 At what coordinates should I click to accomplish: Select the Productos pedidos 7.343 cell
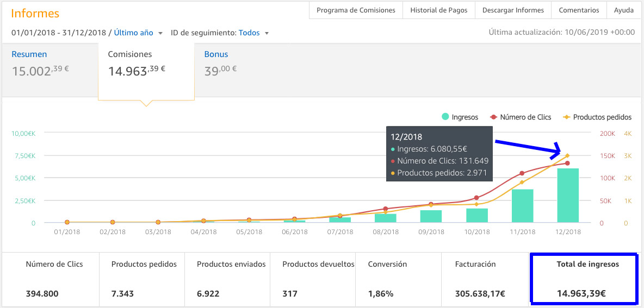point(142,279)
